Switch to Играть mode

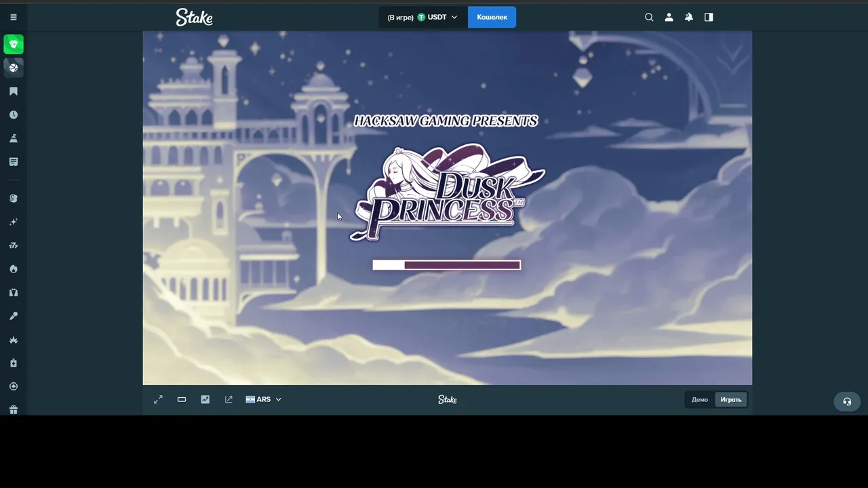pyautogui.click(x=731, y=400)
